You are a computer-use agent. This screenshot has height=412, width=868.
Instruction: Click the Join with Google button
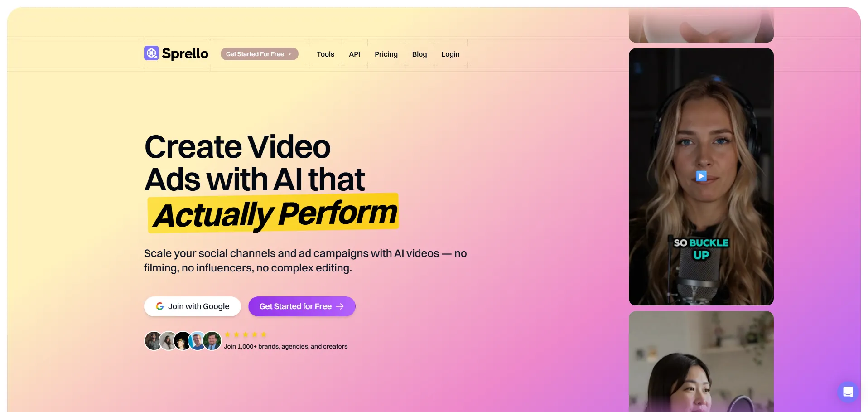193,306
